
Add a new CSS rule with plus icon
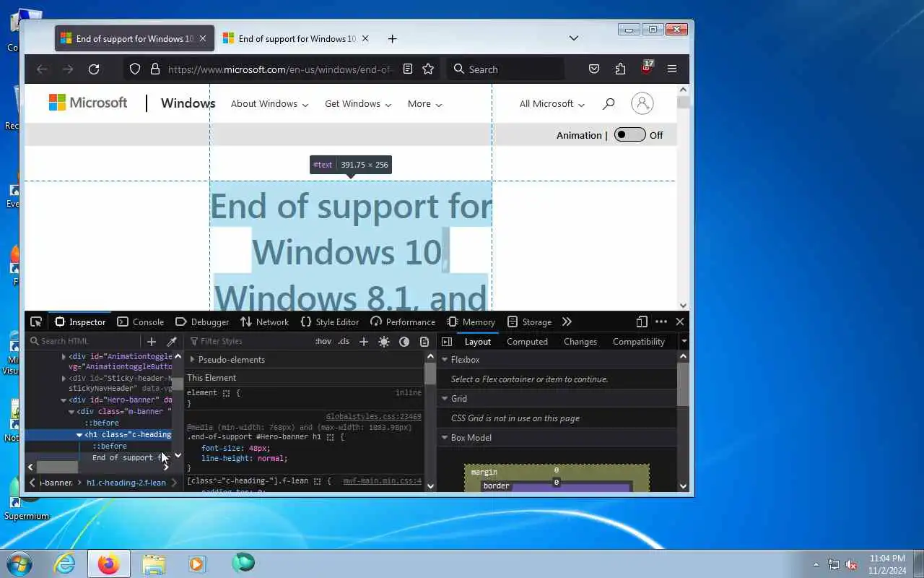tap(364, 342)
